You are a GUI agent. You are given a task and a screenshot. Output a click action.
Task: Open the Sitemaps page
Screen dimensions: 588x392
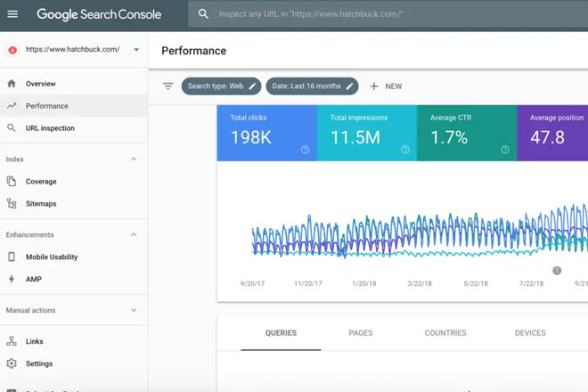pyautogui.click(x=41, y=204)
